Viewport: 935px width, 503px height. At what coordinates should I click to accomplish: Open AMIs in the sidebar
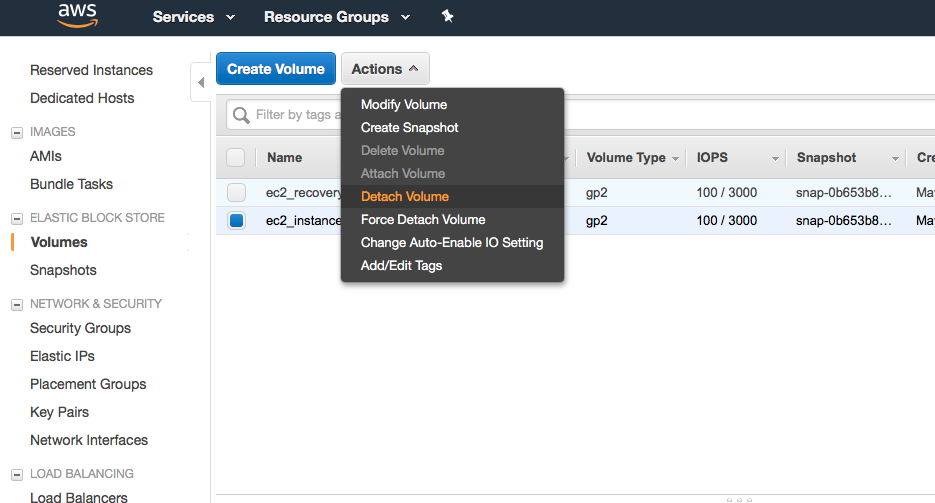point(46,156)
